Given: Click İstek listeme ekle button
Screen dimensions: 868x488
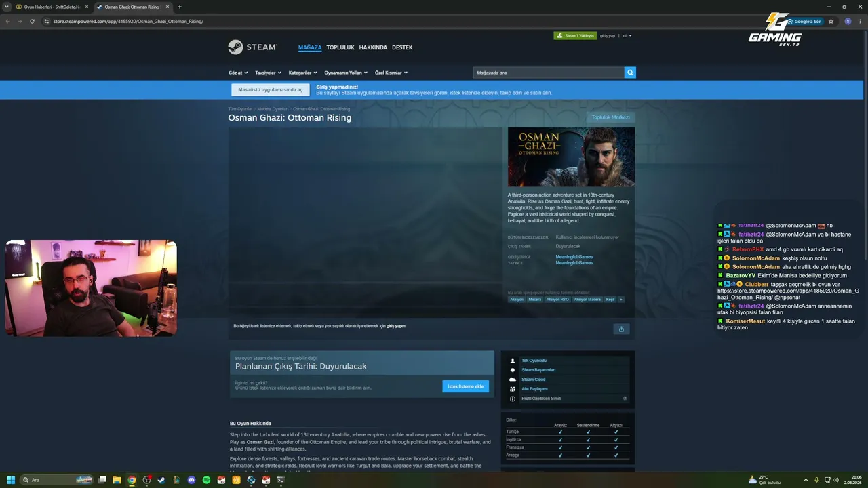Looking at the screenshot, I should 466,386.
